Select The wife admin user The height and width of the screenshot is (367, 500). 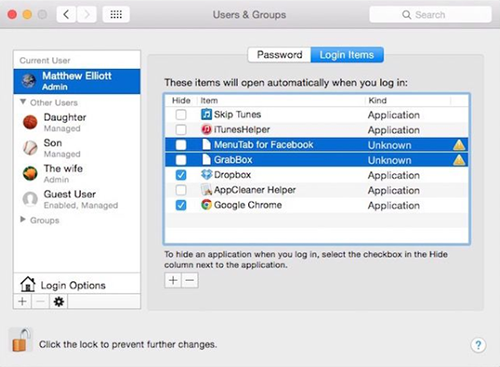point(77,174)
